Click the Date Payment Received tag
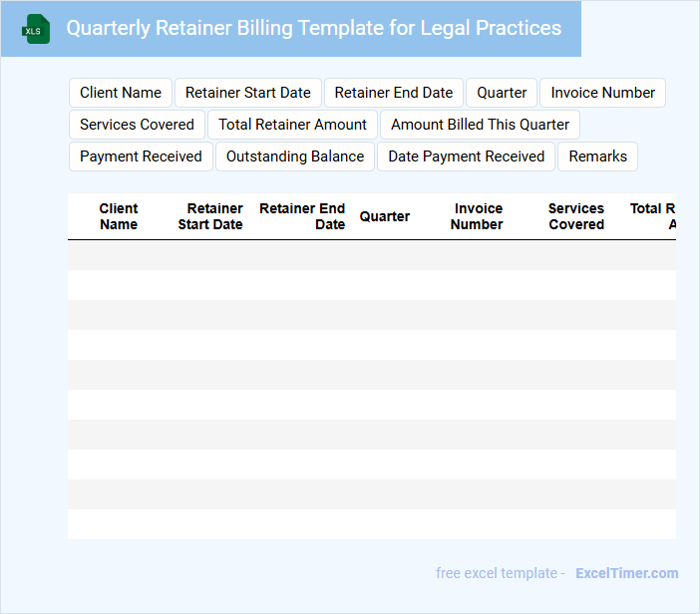The image size is (700, 614). coord(466,156)
